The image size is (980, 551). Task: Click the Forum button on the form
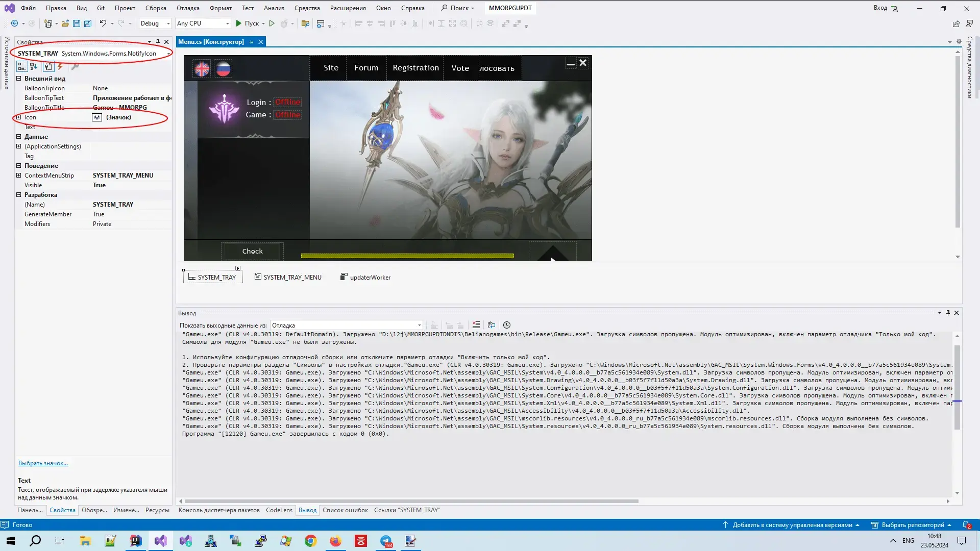click(x=366, y=68)
